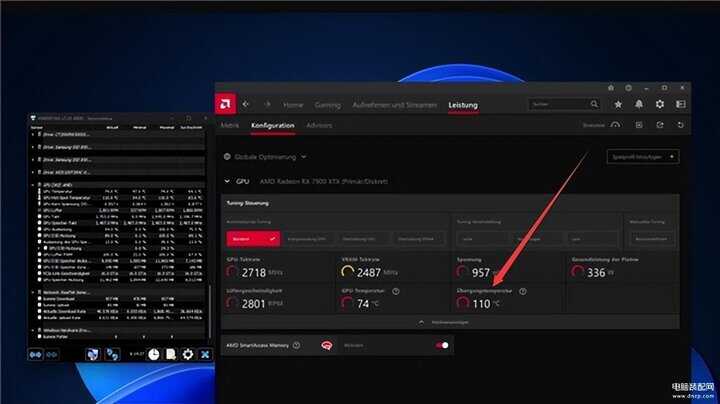The height and width of the screenshot is (404, 720).
Task: Click the Aktuell column header in HWiNFO
Action: pyautogui.click(x=112, y=128)
